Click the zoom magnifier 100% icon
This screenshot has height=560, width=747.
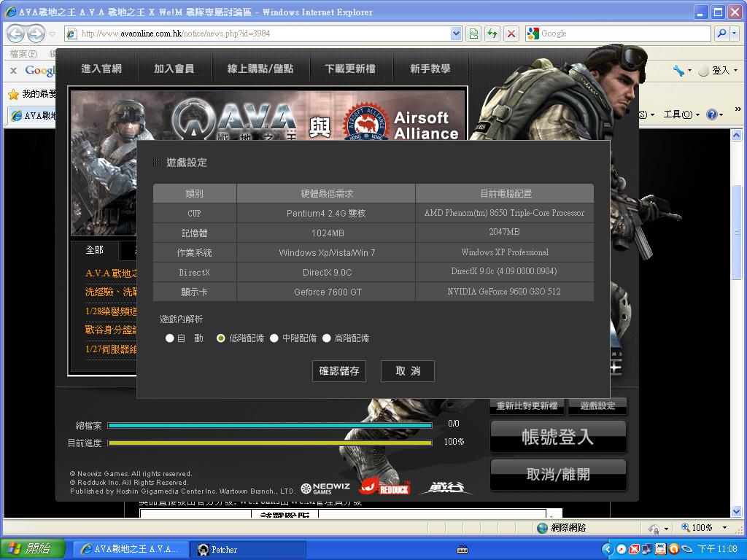(x=686, y=527)
